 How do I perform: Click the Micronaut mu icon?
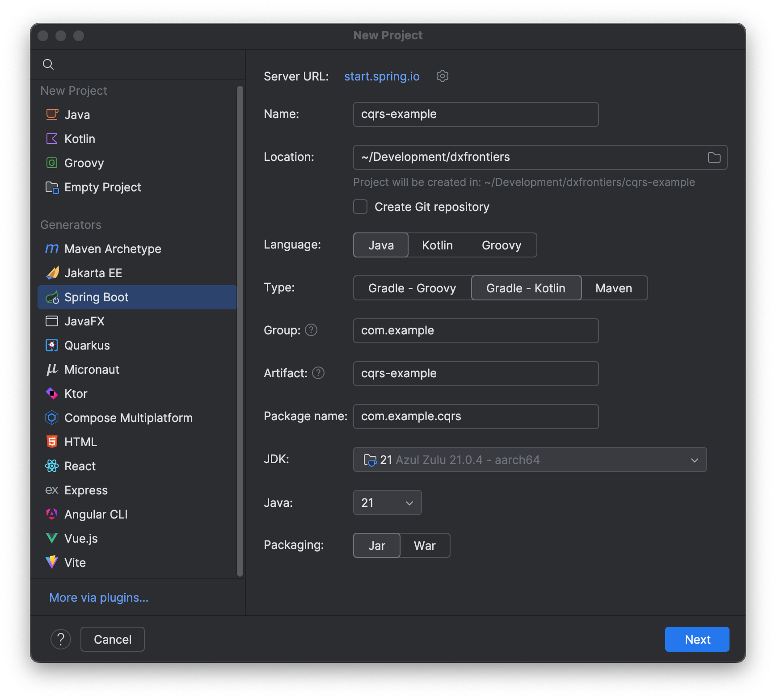(x=52, y=369)
